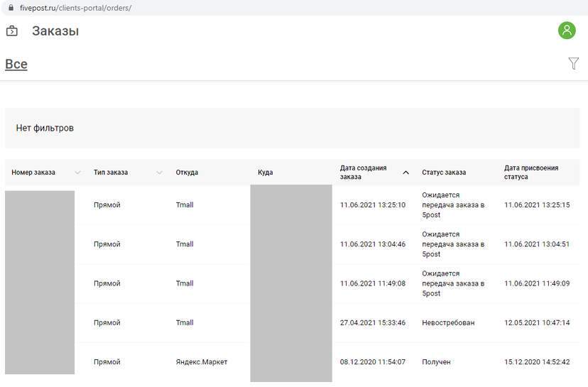Click the lock icon in address bar
588x387 pixels.
pyautogui.click(x=11, y=8)
